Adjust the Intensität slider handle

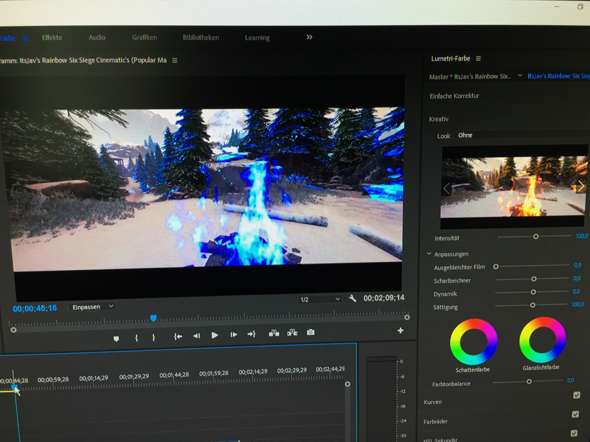point(535,236)
